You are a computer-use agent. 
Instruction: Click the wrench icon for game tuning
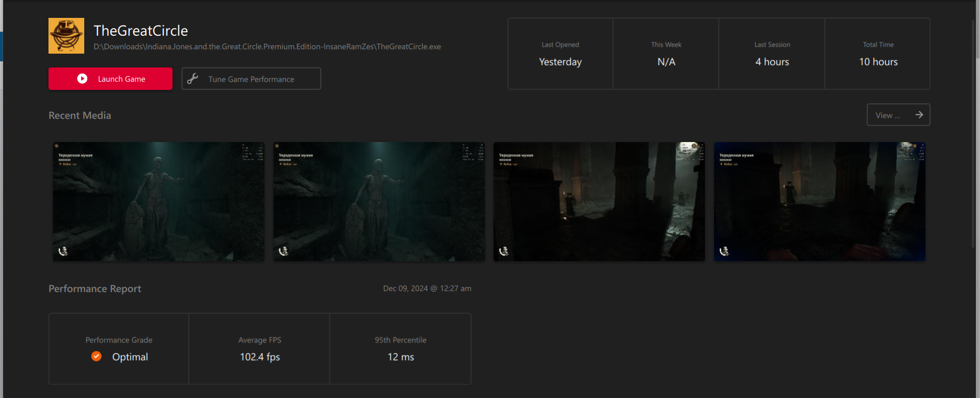tap(192, 79)
